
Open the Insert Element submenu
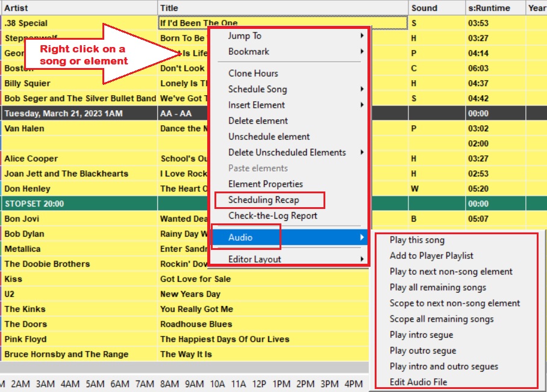point(256,105)
